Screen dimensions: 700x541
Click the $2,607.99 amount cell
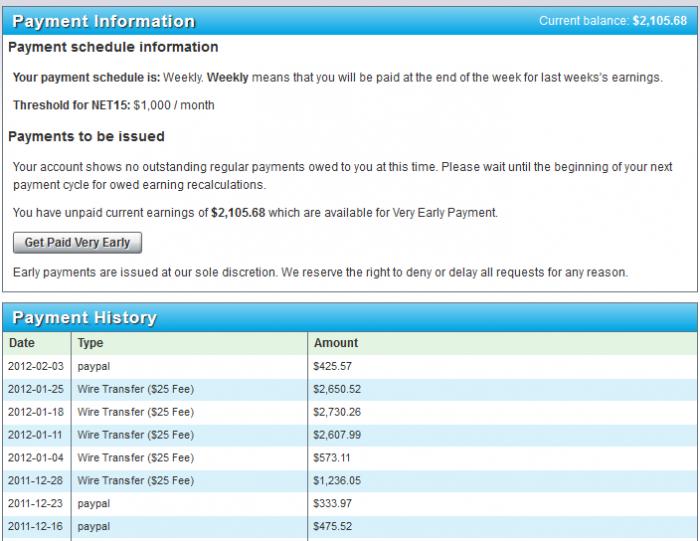[337, 435]
